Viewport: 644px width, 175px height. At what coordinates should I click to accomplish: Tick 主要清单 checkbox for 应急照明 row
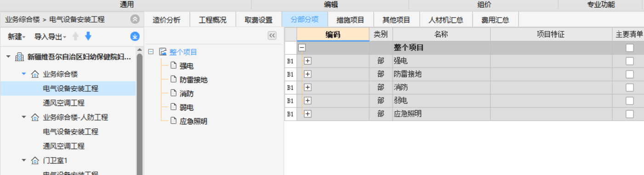click(629, 114)
